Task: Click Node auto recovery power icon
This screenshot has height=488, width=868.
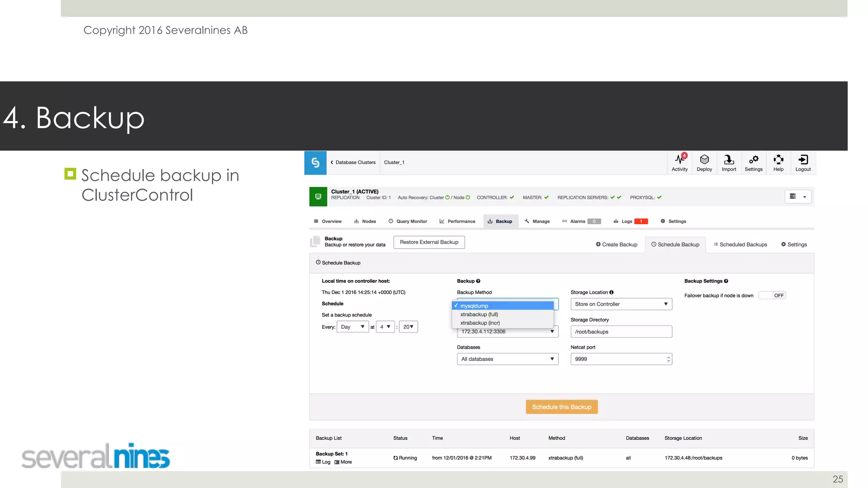Action: tap(468, 197)
